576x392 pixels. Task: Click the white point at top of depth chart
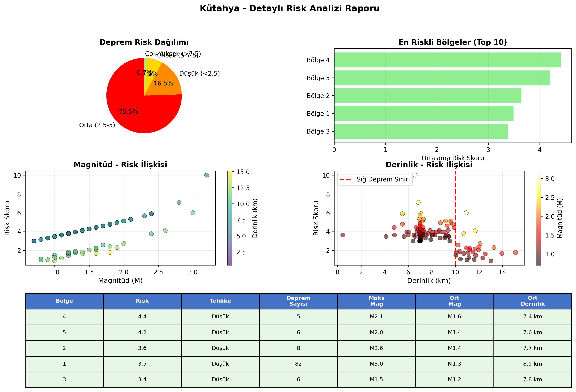[415, 175]
